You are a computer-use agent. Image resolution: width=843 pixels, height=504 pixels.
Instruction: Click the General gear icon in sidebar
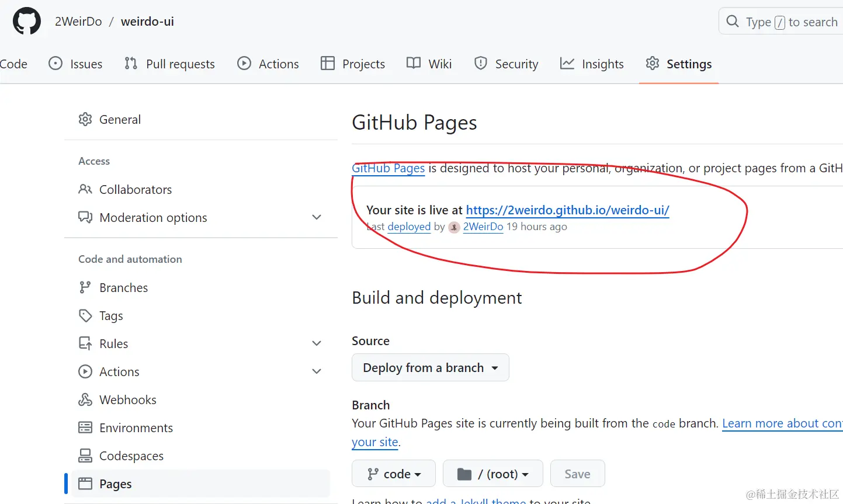tap(85, 119)
